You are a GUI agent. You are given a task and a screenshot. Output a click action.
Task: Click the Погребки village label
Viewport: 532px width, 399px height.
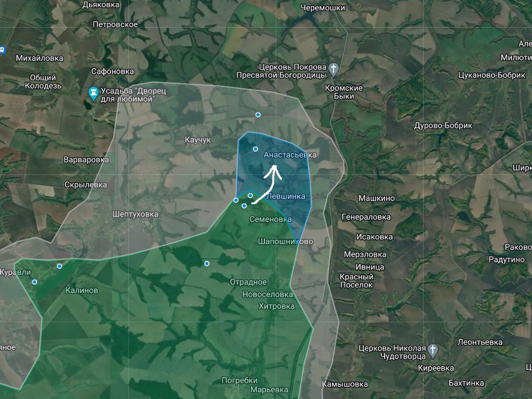[x=239, y=381]
